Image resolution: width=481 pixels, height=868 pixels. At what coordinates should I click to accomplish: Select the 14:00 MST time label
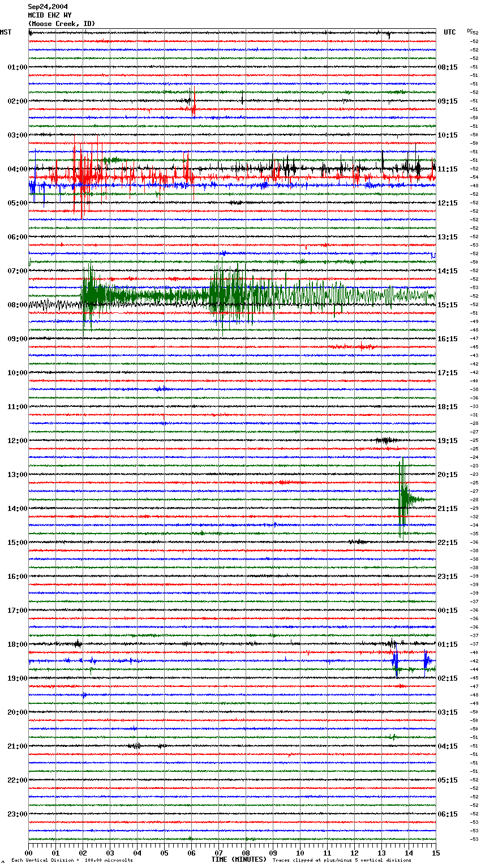click(18, 509)
